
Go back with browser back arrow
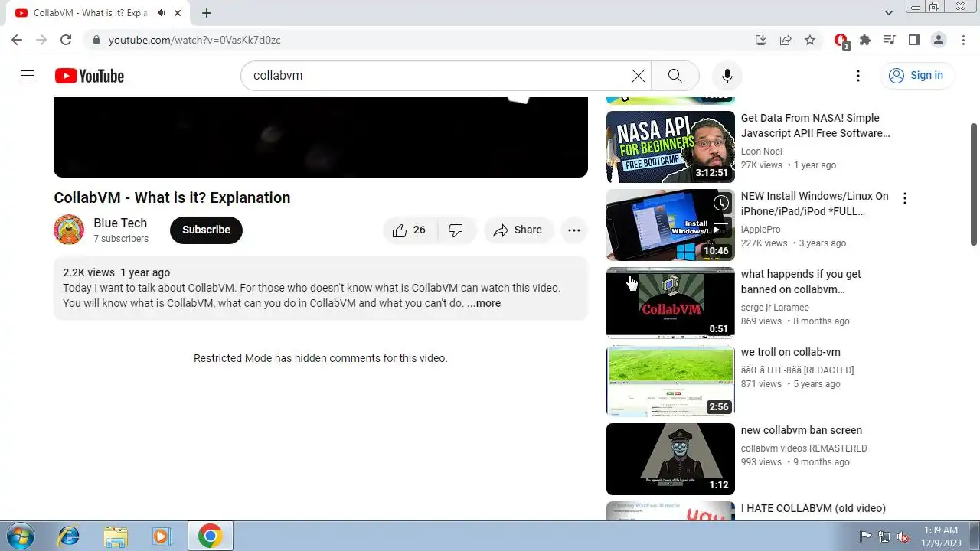click(17, 40)
